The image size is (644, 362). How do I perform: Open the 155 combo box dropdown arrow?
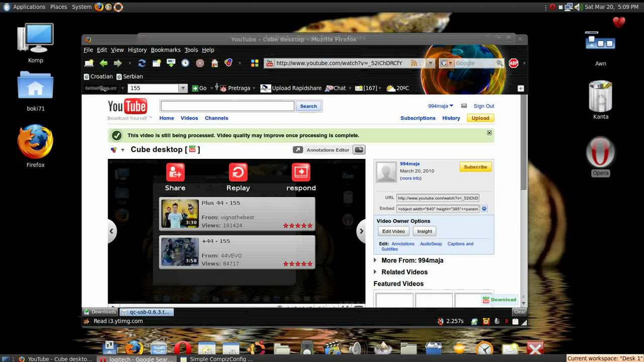point(183,88)
